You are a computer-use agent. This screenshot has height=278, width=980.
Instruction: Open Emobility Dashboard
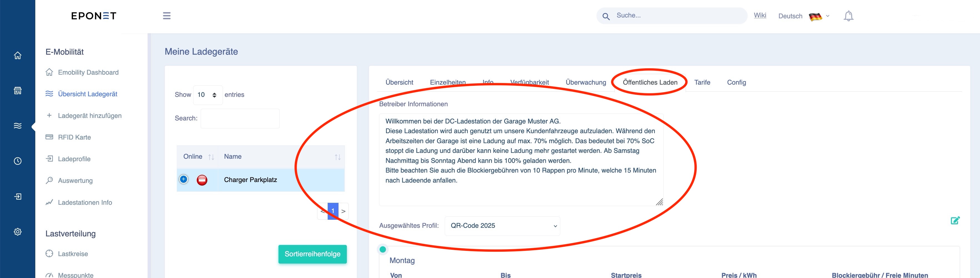point(88,72)
